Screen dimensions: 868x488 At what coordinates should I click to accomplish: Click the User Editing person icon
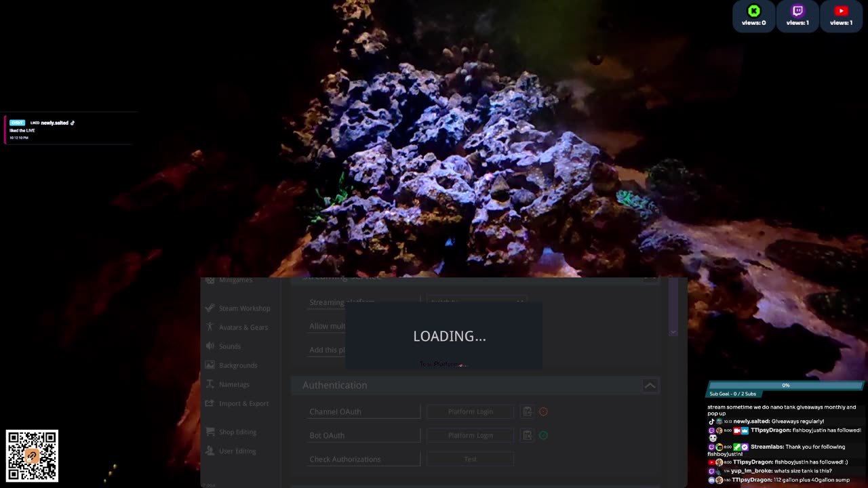point(210,451)
